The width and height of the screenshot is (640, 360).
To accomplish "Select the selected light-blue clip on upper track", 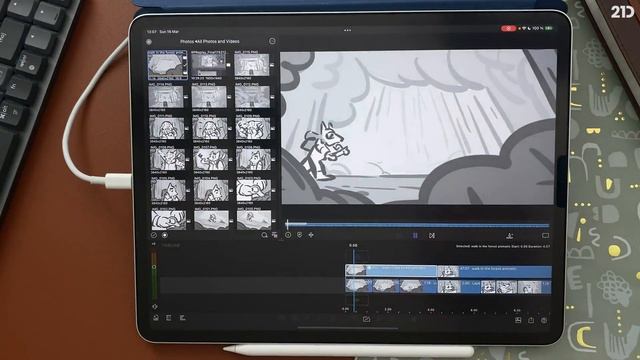I will [x=391, y=271].
